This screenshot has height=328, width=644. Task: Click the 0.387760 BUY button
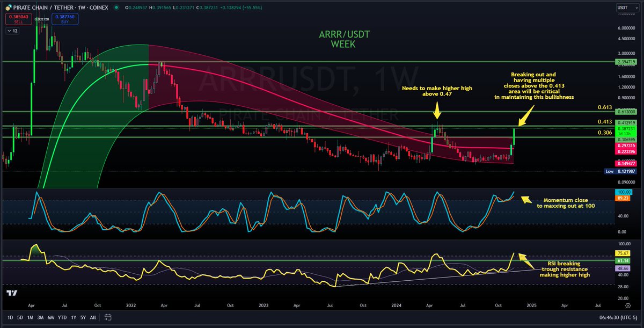point(65,19)
